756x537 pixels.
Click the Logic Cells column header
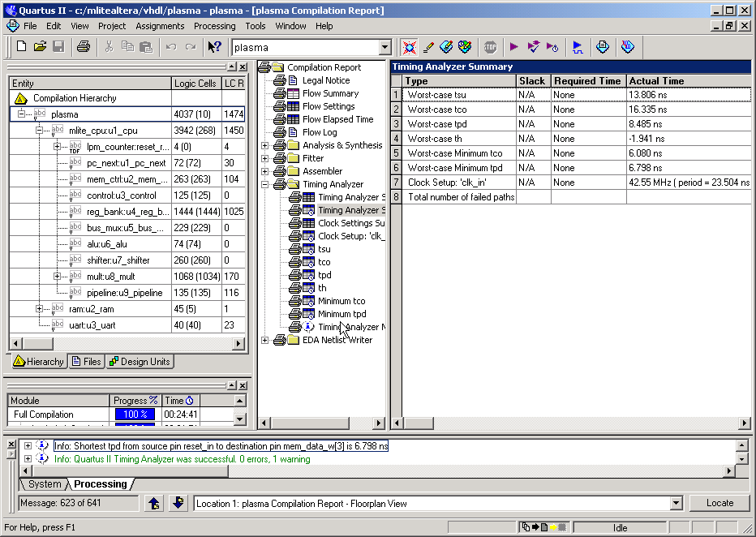[195, 84]
